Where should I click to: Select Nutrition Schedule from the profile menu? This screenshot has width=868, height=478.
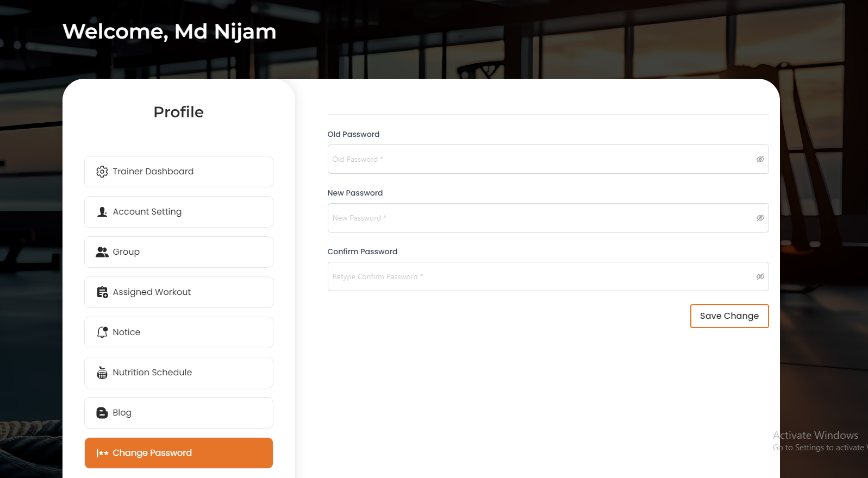178,373
